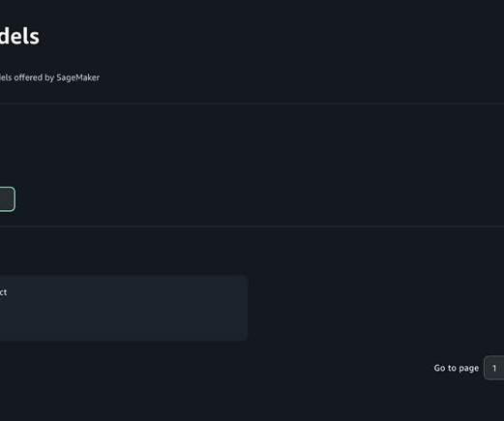Click the top edge of the model card
The height and width of the screenshot is (421, 504).
[124, 276]
